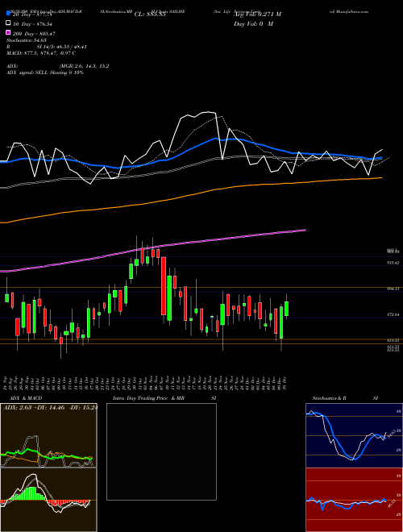Click the last green candlestick on chart

287,309
